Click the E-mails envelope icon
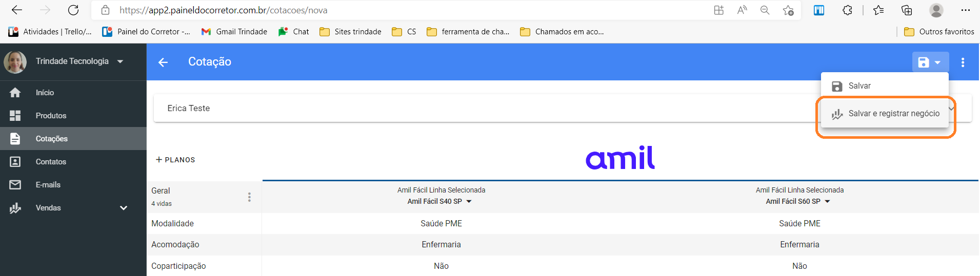 coord(15,185)
